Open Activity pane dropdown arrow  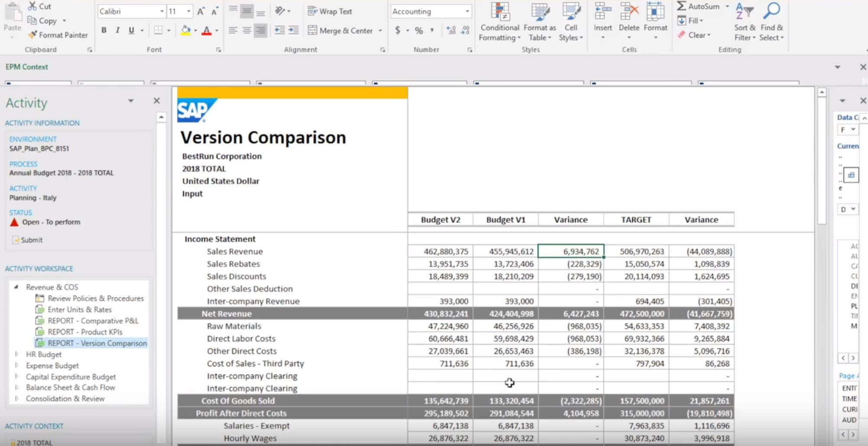click(131, 101)
